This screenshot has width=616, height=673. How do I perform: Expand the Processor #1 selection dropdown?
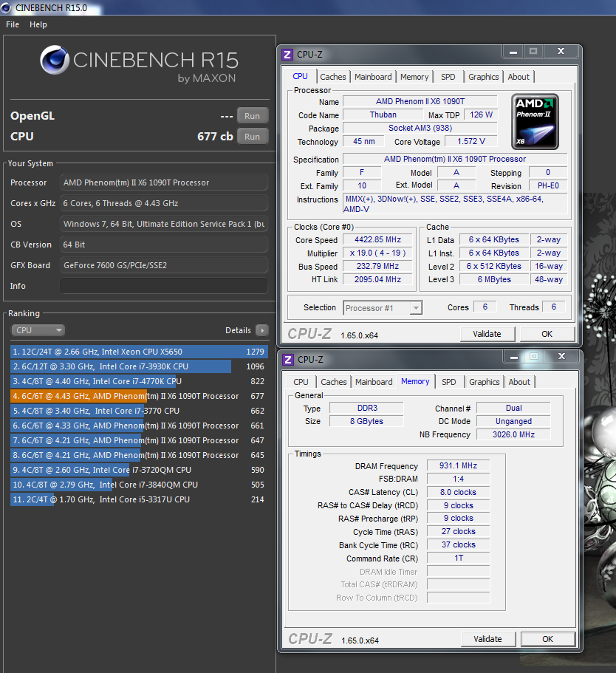click(x=383, y=308)
